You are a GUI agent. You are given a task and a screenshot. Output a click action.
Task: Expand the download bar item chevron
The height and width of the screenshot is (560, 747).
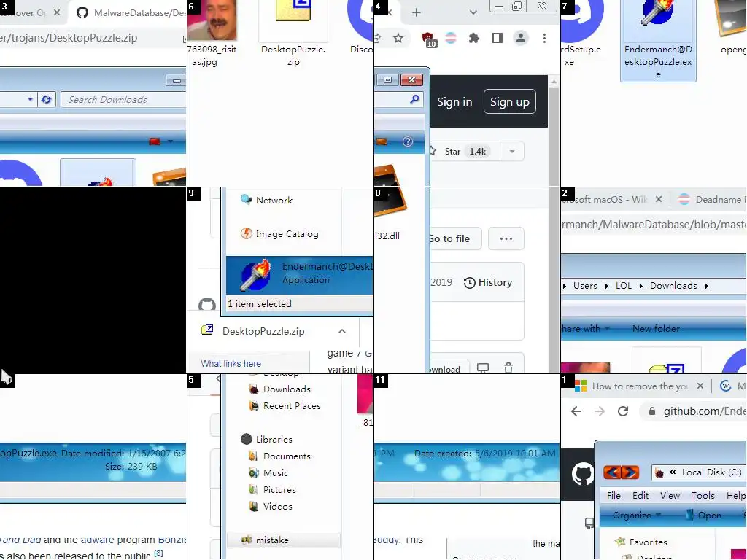tap(342, 332)
